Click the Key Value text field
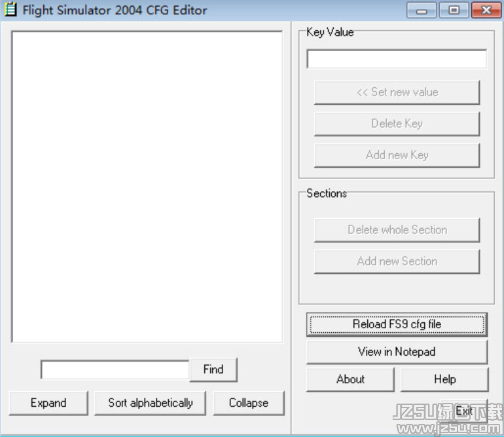Image resolution: width=504 pixels, height=437 pixels. pyautogui.click(x=397, y=59)
